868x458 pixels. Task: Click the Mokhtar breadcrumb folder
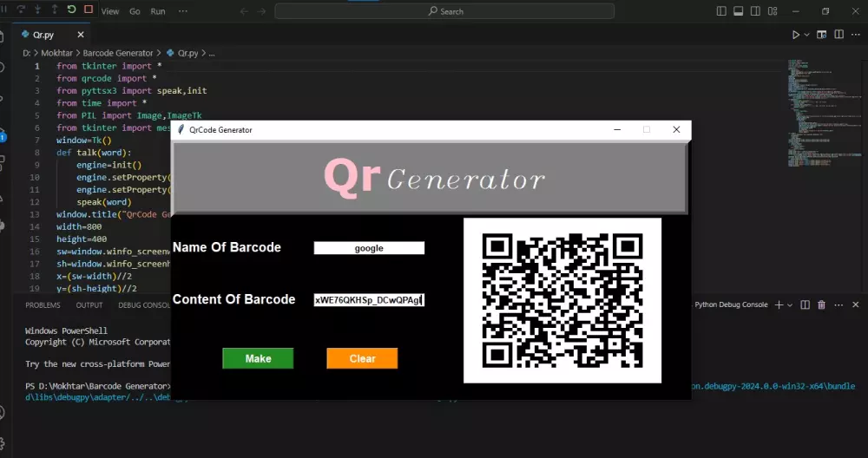click(57, 53)
